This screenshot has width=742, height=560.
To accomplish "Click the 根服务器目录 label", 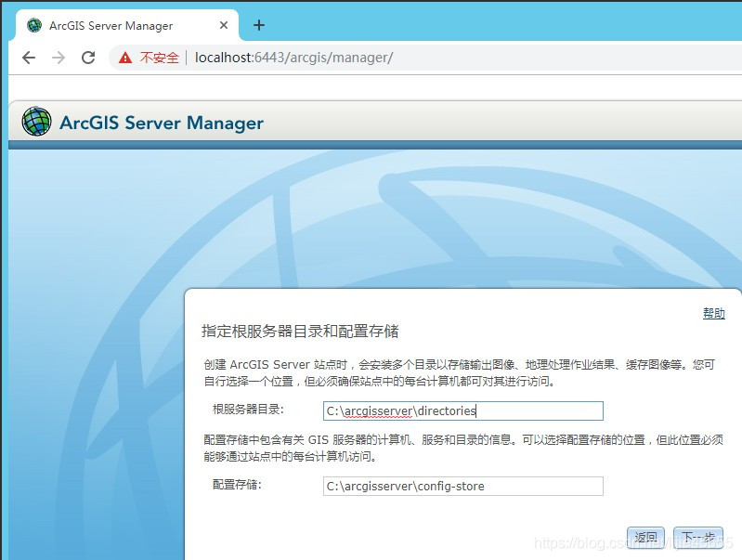I will [248, 410].
